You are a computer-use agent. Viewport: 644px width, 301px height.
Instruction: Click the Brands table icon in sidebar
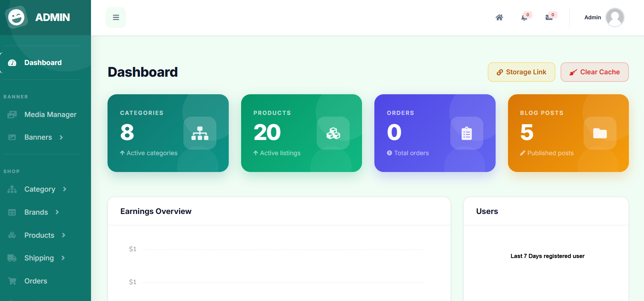coord(12,212)
